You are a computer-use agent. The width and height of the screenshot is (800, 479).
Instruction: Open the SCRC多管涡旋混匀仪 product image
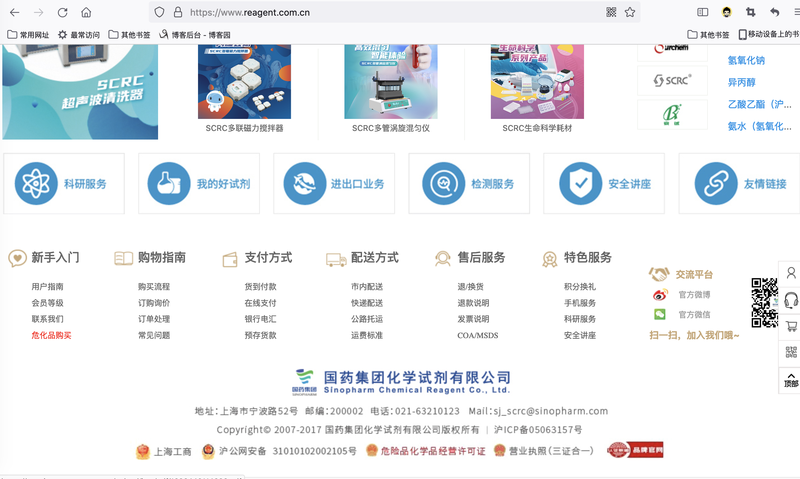pyautogui.click(x=391, y=82)
